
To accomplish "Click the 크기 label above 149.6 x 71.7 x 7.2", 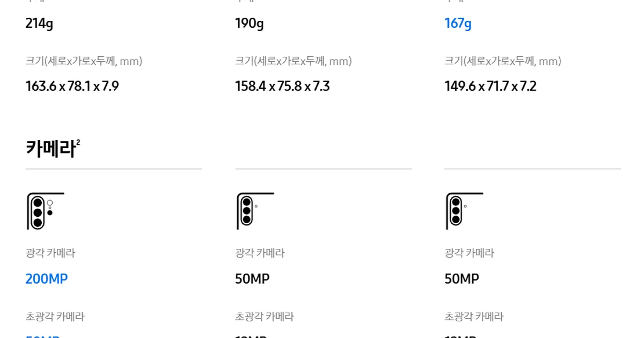I will click(x=502, y=61).
